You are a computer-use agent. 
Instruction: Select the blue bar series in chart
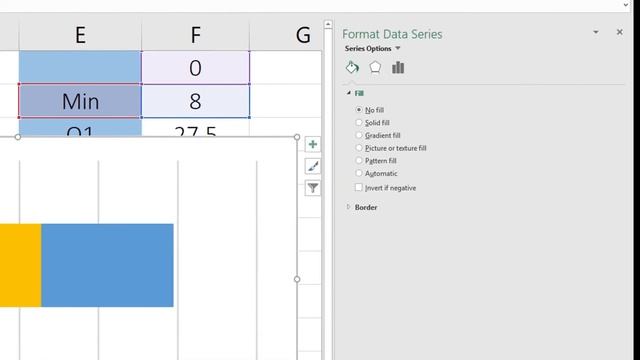tap(107, 265)
